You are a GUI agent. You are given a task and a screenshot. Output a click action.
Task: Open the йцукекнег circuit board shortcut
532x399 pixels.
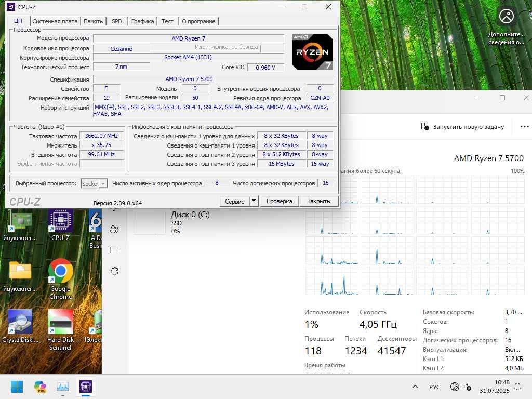tap(20, 224)
